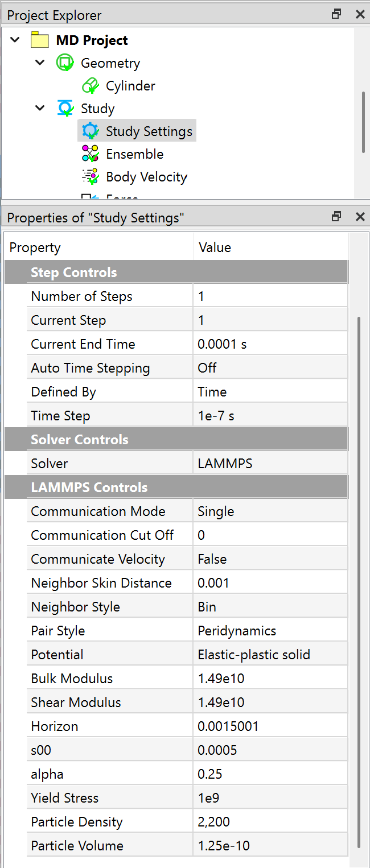This screenshot has height=868, width=370.
Task: Open the Solver LAMMPS dropdown value
Action: (x=270, y=464)
